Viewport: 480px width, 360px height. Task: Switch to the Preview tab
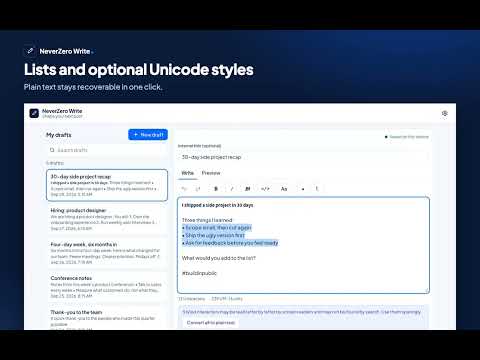pyautogui.click(x=211, y=173)
